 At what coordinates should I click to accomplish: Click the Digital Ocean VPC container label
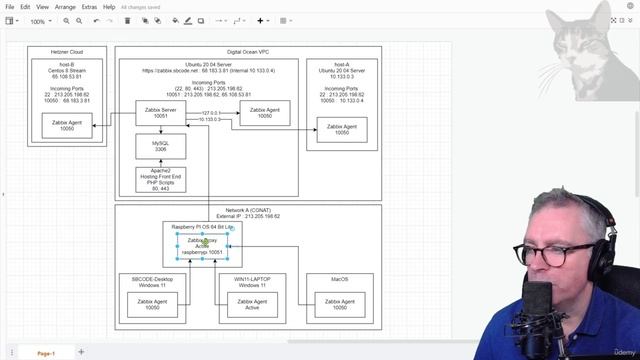pos(248,52)
